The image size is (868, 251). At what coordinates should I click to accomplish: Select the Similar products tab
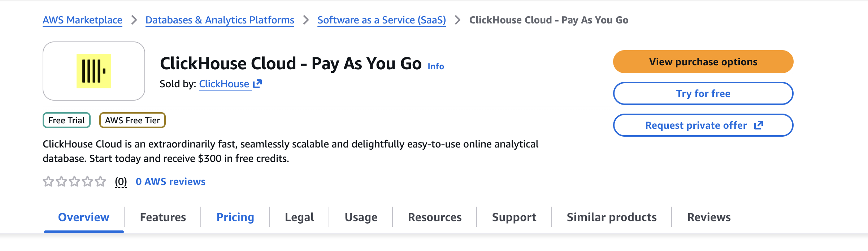pos(611,217)
